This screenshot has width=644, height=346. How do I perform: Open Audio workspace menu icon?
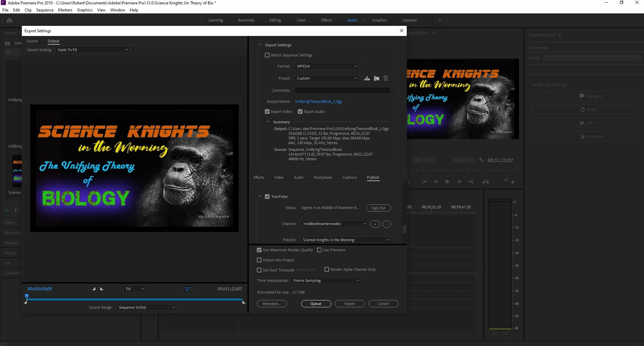363,20
